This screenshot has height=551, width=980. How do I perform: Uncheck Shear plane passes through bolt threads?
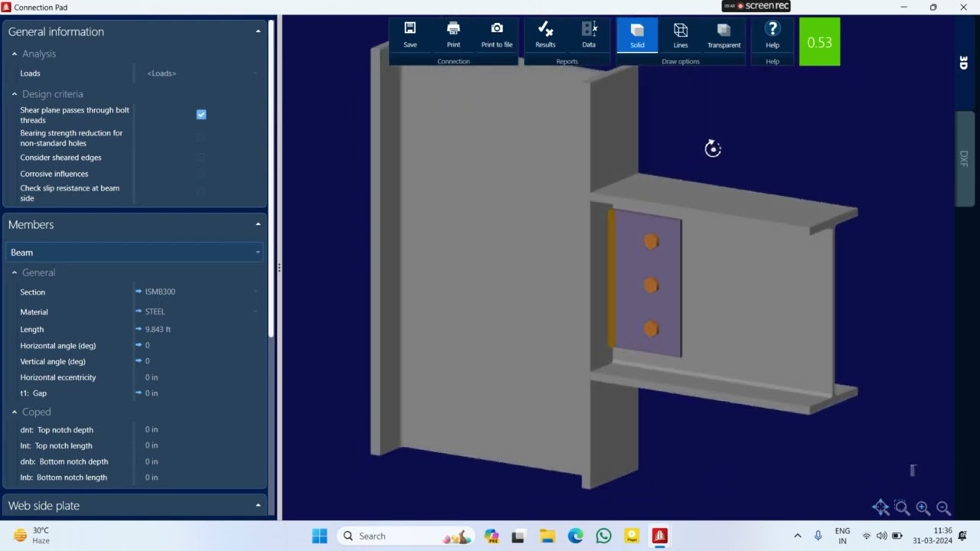pyautogui.click(x=201, y=115)
